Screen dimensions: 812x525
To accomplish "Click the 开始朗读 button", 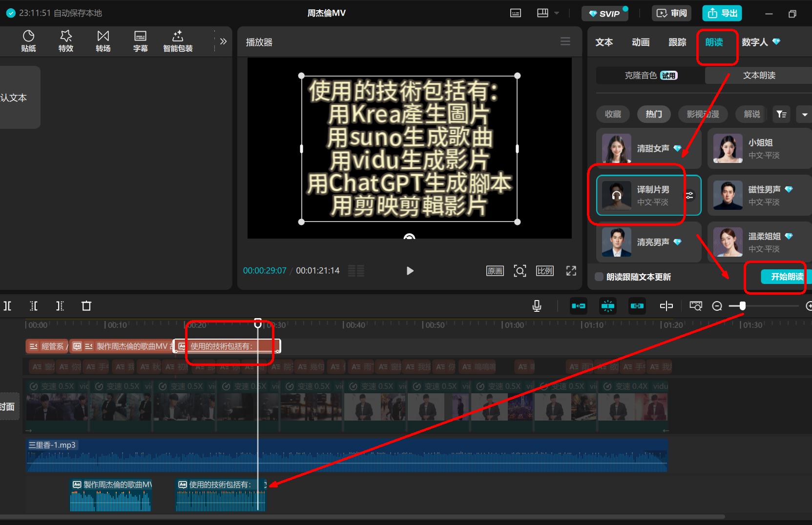I will pyautogui.click(x=787, y=277).
